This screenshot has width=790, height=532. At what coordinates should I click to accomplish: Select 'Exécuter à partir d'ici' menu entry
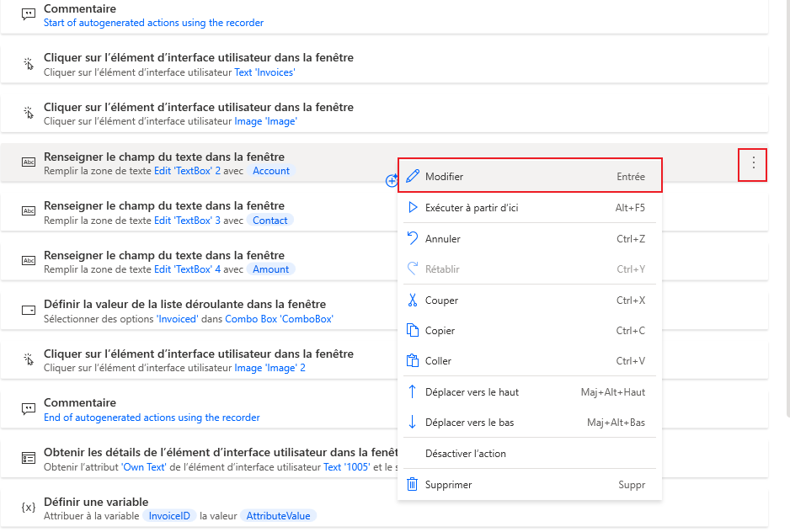tap(530, 208)
